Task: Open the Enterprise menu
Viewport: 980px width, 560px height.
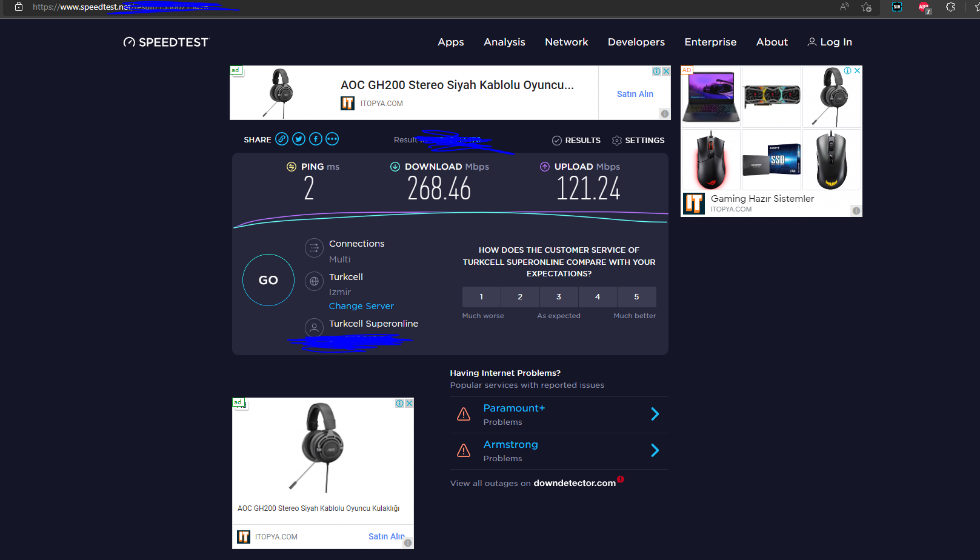Action: [710, 42]
